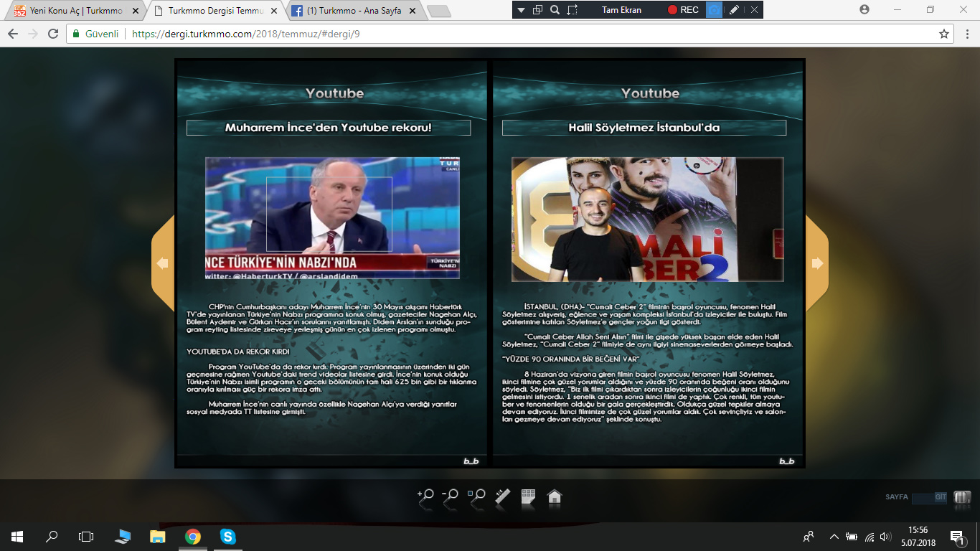Close the screen recorder toolbar
This screenshot has width=980, height=551.
754,10
